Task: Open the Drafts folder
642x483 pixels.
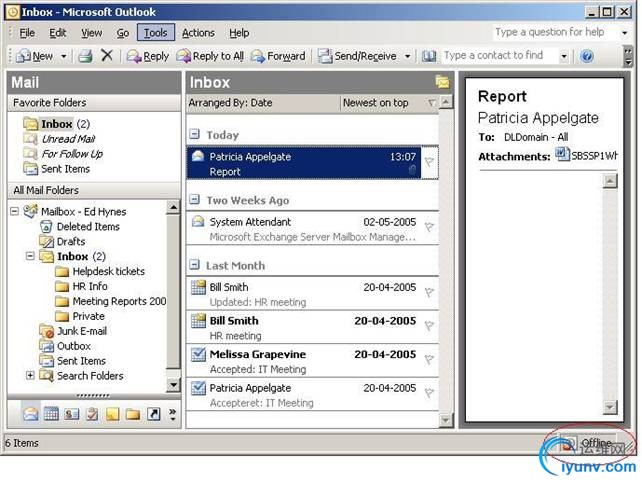Action: coord(71,242)
